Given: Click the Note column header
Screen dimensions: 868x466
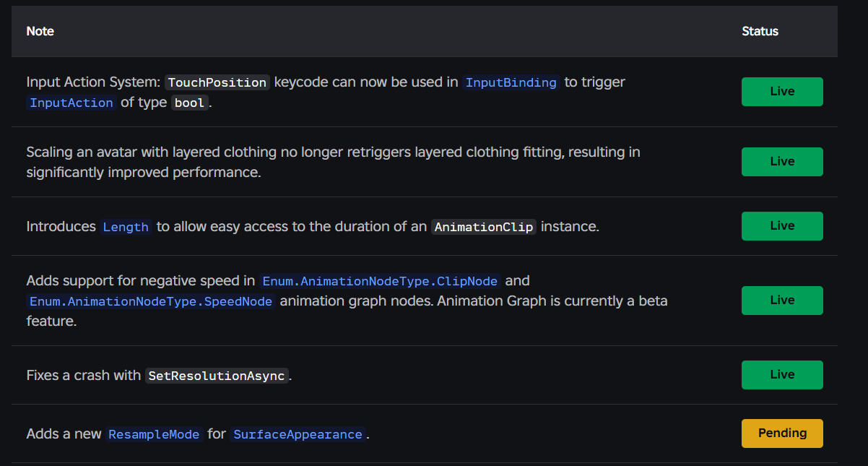Looking at the screenshot, I should (40, 31).
